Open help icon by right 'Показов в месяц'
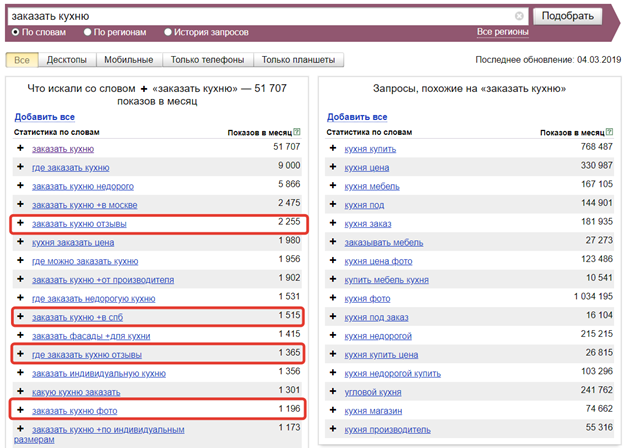 tap(610, 132)
